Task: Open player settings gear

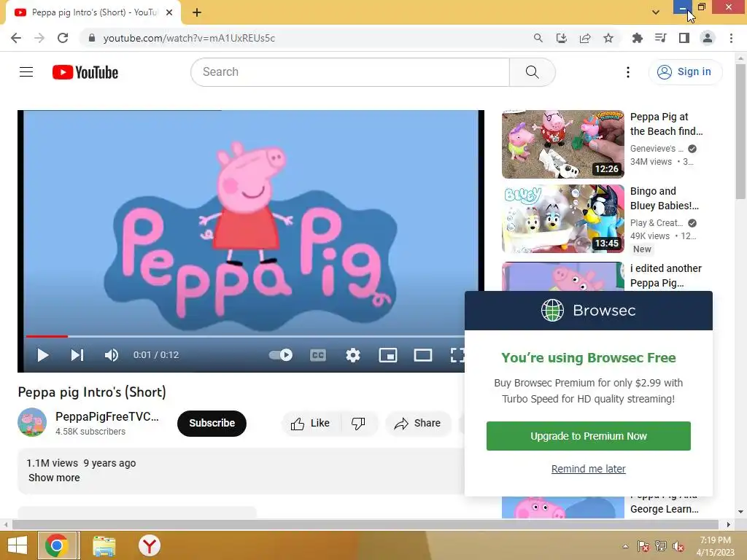Action: coord(353,355)
